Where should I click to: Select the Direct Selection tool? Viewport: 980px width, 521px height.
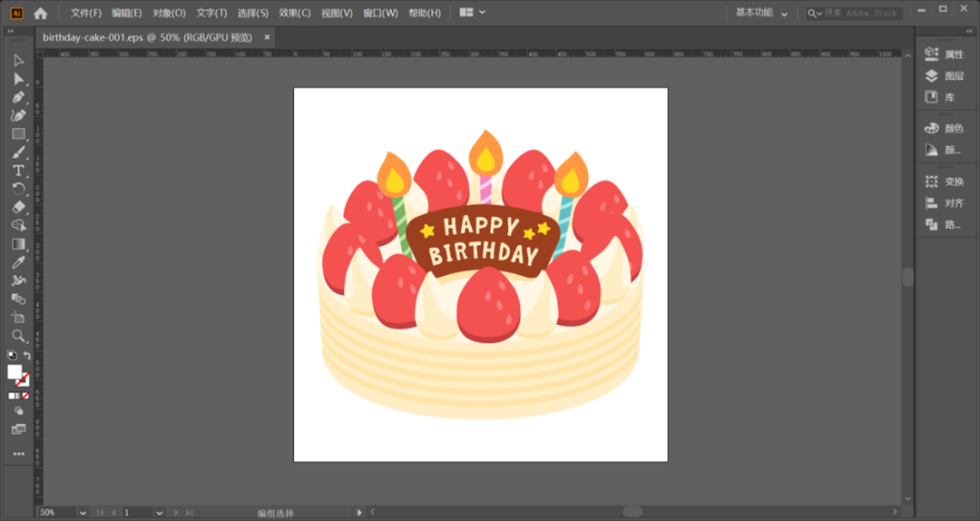(18, 80)
